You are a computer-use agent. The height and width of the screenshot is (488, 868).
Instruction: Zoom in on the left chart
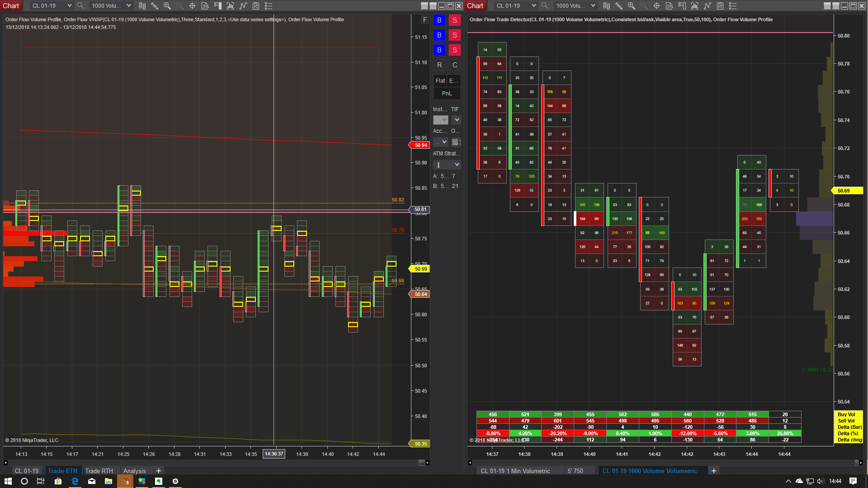pyautogui.click(x=167, y=6)
